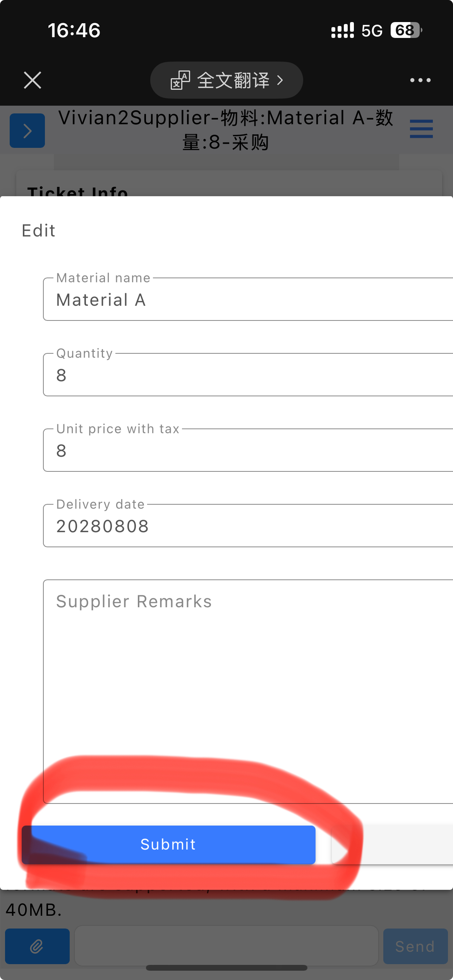Attach a file using the paperclip button
Image resolution: width=453 pixels, height=980 pixels.
(x=37, y=946)
